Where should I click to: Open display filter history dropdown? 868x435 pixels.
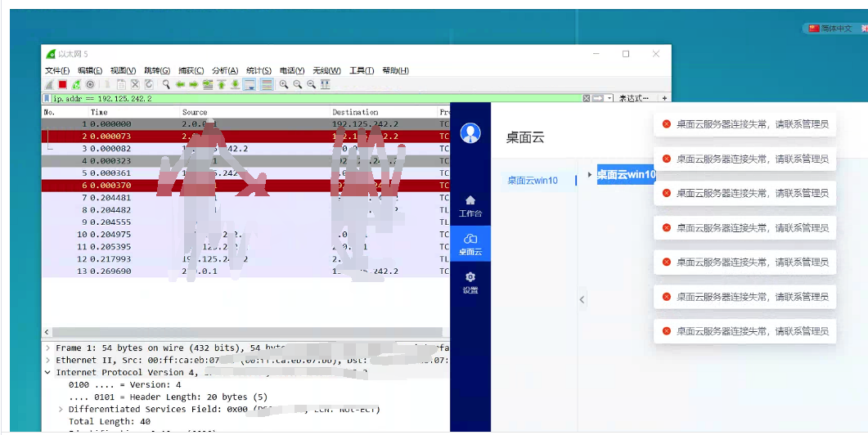(609, 98)
